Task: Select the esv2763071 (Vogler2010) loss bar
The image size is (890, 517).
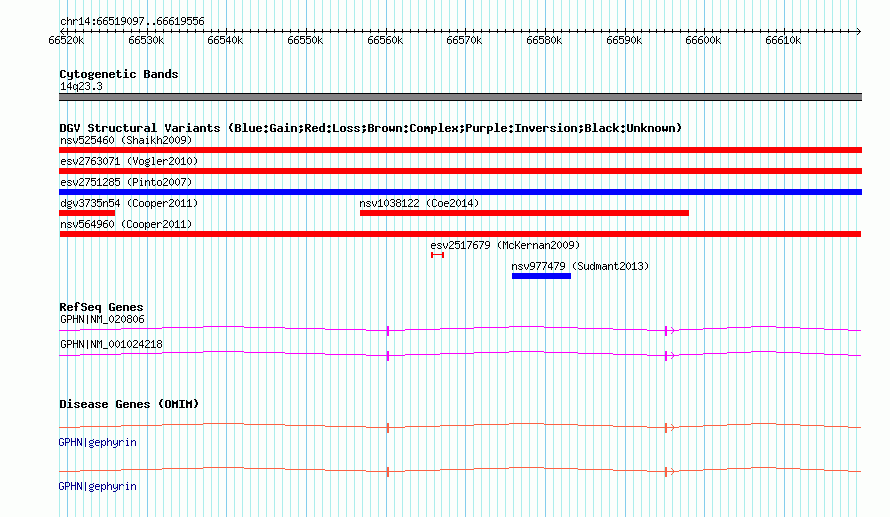Action: pyautogui.click(x=460, y=171)
